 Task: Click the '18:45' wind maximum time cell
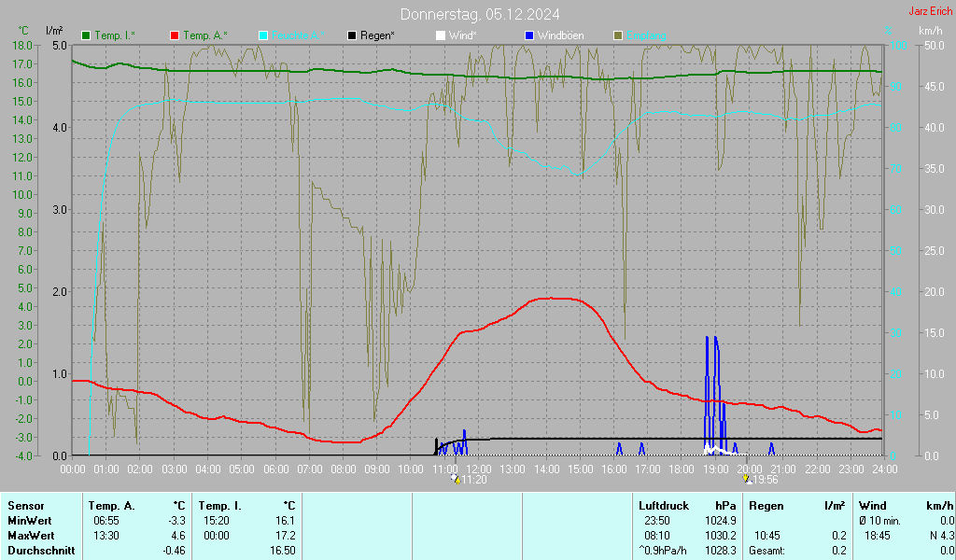(x=878, y=536)
